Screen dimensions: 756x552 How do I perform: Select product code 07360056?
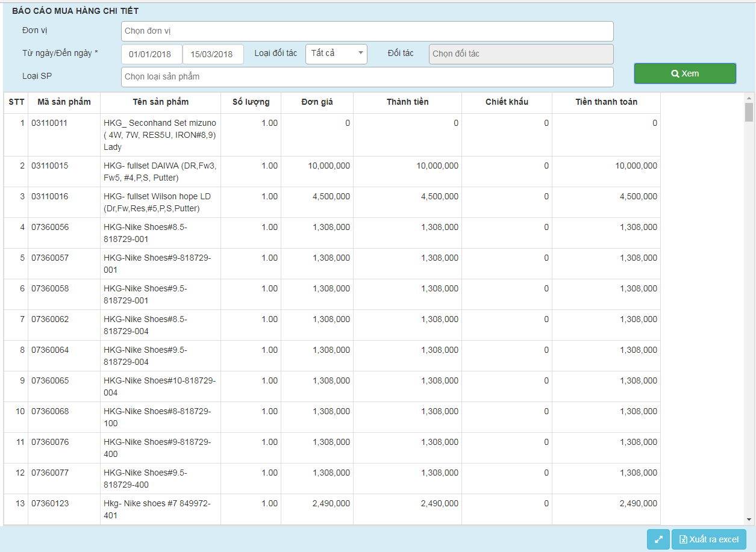50,227
